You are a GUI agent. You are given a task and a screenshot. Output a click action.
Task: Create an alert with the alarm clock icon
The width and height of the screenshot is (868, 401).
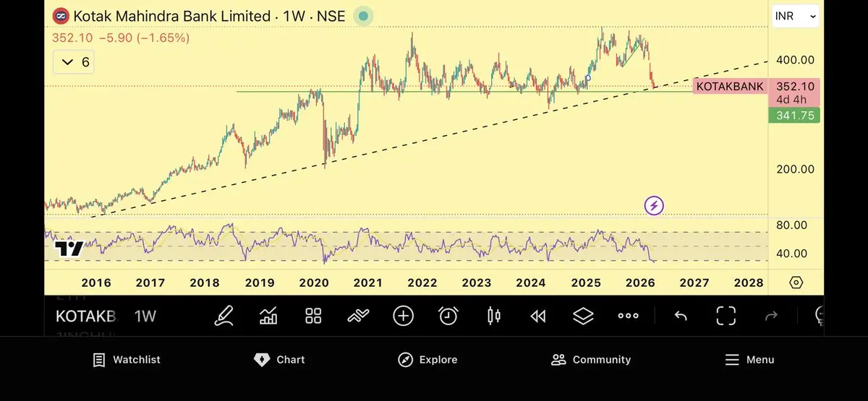coord(448,316)
